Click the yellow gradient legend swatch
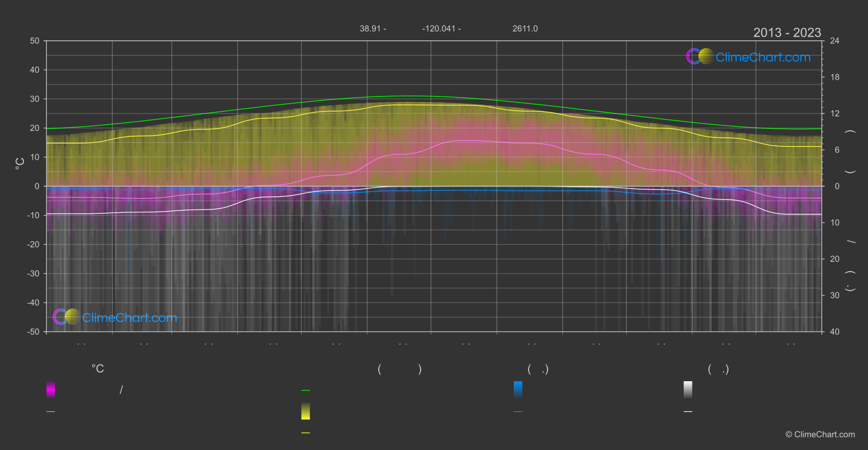The image size is (868, 450). (x=306, y=411)
